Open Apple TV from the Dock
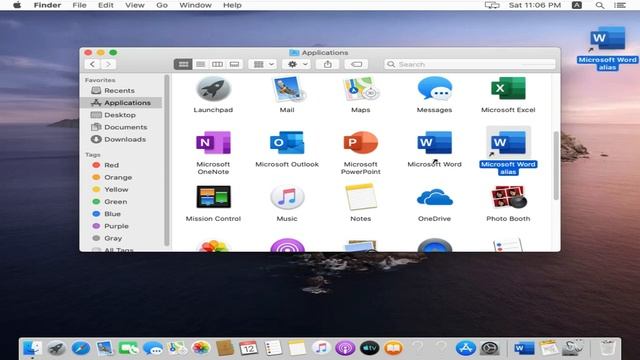Image resolution: width=640 pixels, height=360 pixels. coord(369,348)
